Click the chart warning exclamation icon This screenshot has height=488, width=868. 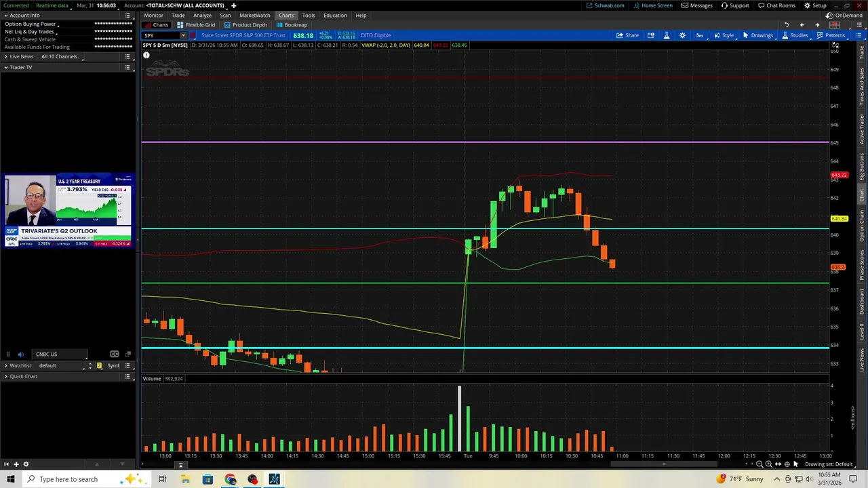(146, 55)
